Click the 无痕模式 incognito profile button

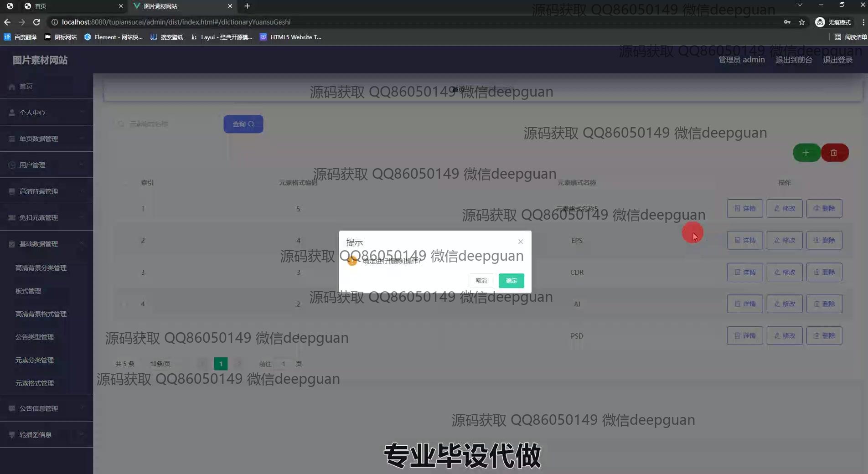click(x=833, y=22)
